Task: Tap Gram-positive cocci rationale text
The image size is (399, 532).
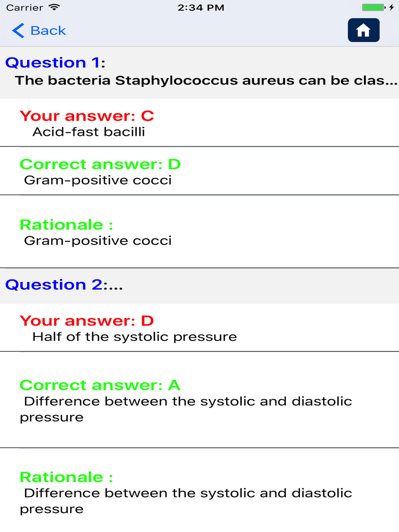Action: point(98,241)
